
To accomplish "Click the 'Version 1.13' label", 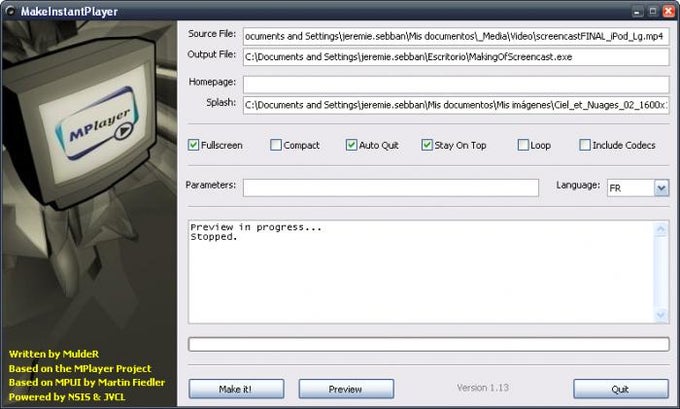I will (x=483, y=388).
